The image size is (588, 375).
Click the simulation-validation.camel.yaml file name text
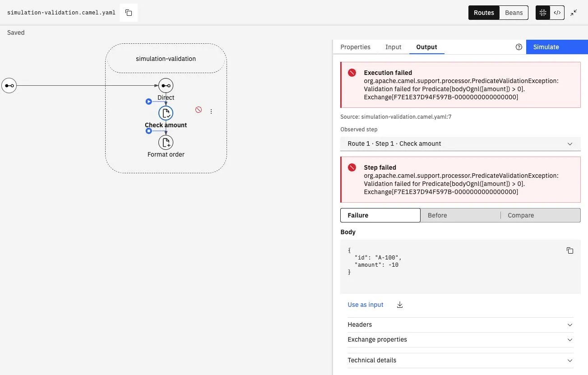(61, 13)
